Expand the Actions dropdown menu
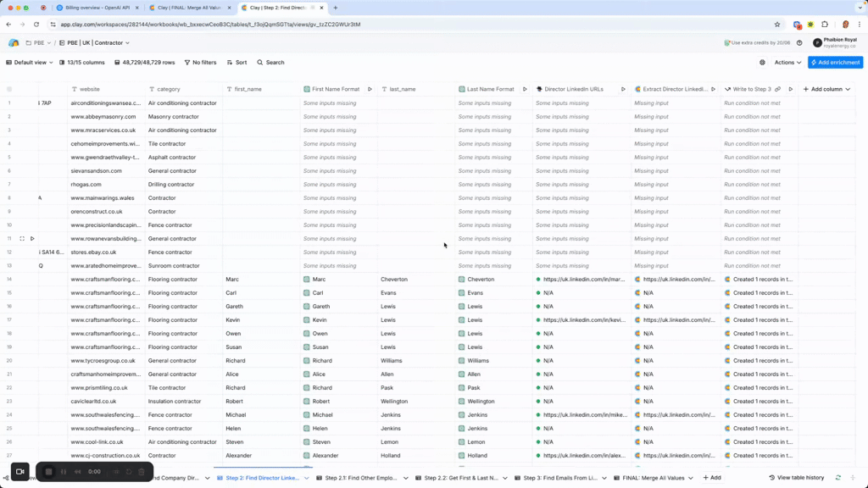 [x=787, y=63]
